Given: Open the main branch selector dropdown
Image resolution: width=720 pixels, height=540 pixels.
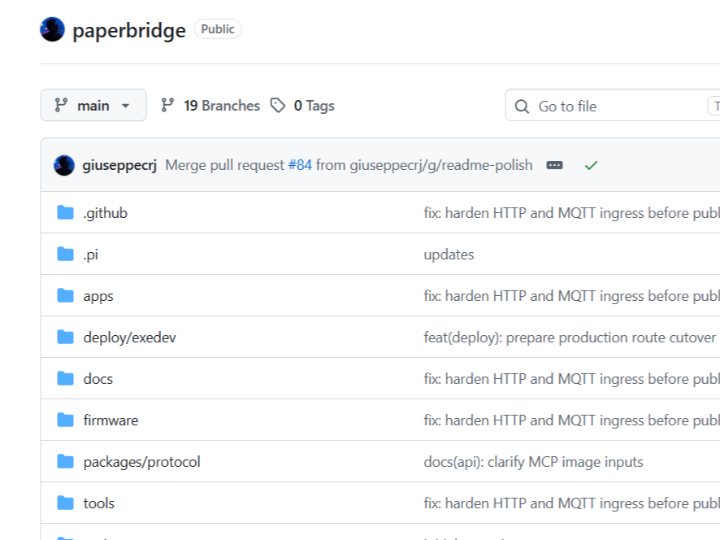Looking at the screenshot, I should click(93, 105).
